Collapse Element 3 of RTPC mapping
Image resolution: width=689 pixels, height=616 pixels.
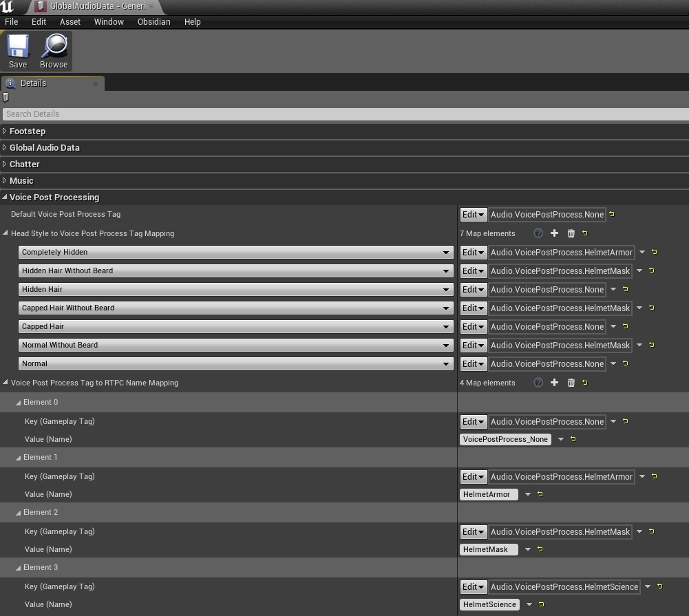click(x=18, y=568)
